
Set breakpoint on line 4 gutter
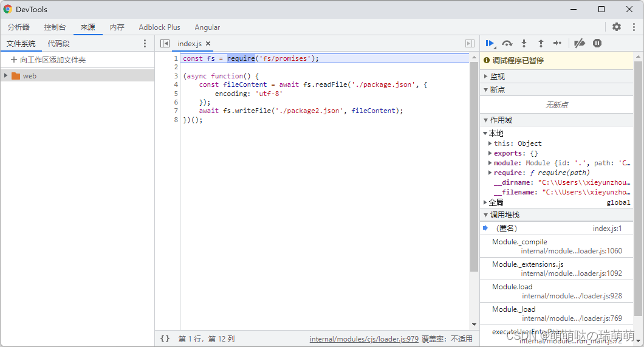pyautogui.click(x=176, y=84)
